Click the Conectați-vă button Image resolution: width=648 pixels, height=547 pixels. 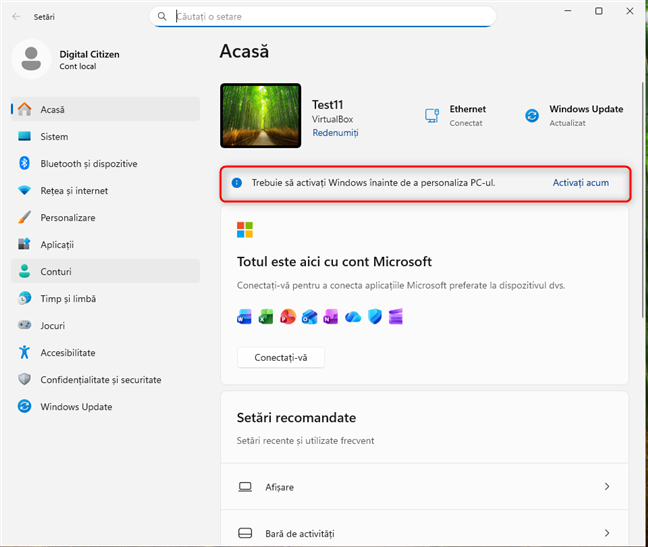click(x=281, y=357)
